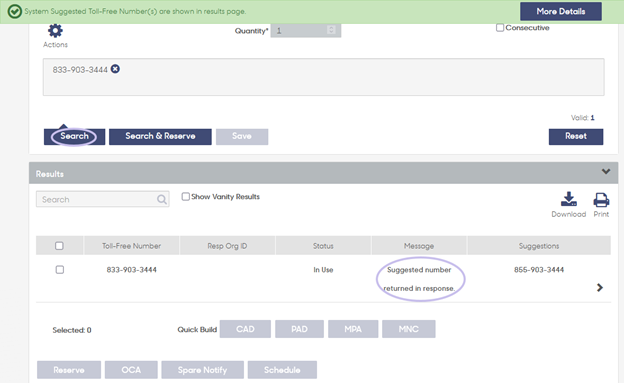Sort by Status column header

(323, 246)
